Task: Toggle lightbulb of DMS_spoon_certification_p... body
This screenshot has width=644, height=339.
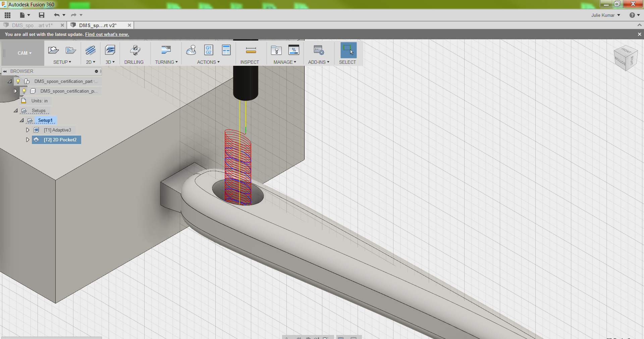Action: [x=24, y=91]
